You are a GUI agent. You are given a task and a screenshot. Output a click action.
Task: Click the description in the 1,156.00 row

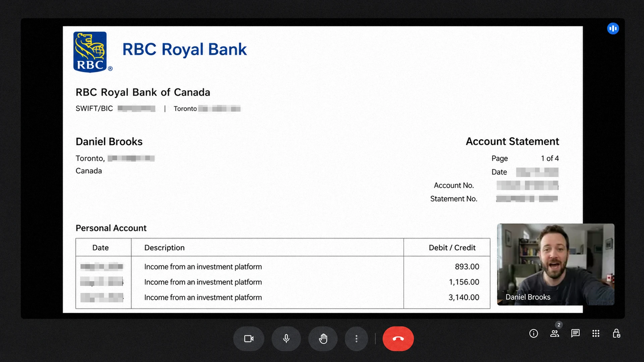(203, 282)
